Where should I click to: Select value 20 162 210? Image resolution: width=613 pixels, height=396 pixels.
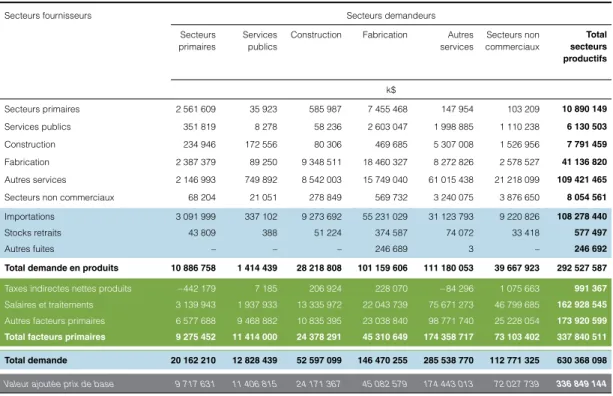click(193, 360)
